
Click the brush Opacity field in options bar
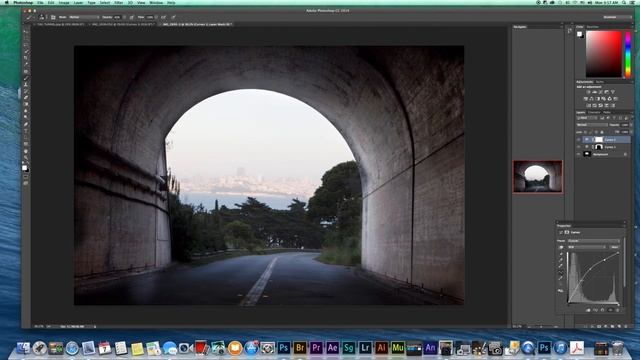(x=117, y=17)
